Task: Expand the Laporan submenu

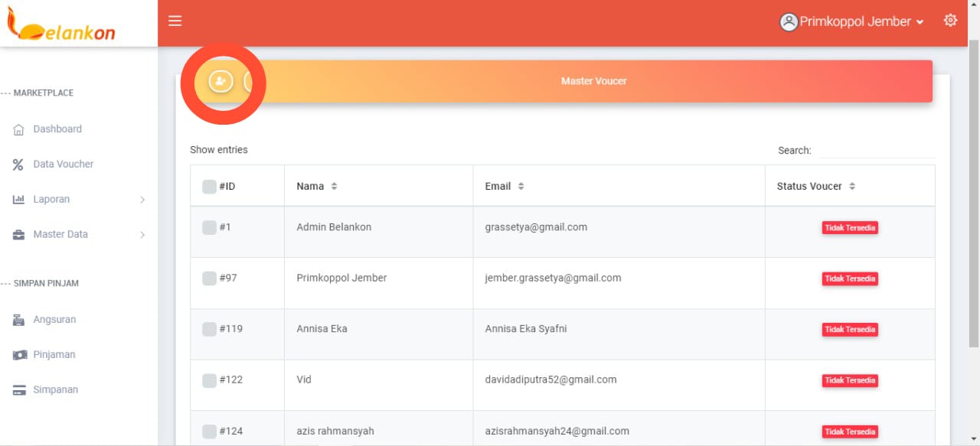Action: pos(142,200)
